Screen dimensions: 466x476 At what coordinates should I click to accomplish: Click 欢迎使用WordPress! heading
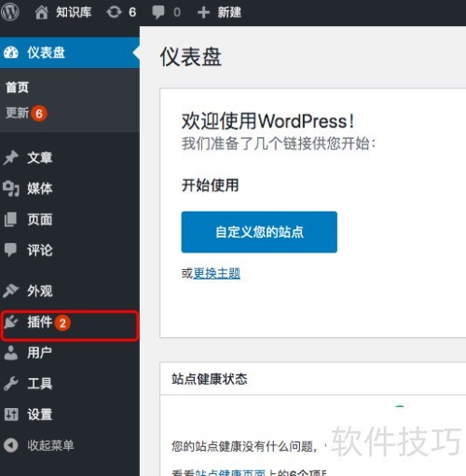click(x=267, y=121)
